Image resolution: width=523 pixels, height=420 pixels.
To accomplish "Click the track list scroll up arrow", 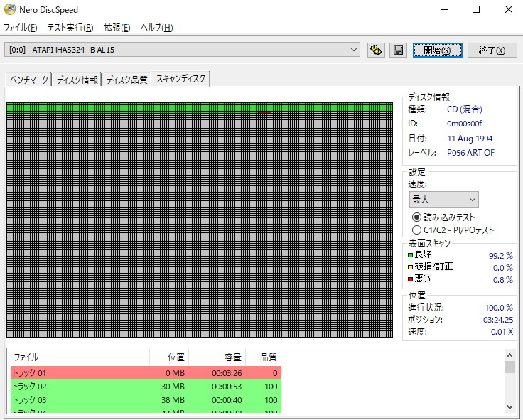I will pos(509,355).
